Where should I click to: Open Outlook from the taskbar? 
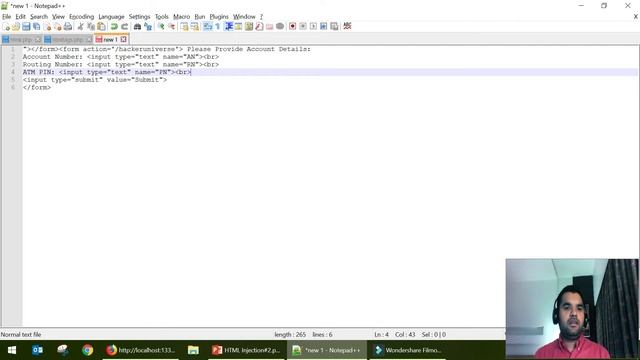[x=37, y=350]
